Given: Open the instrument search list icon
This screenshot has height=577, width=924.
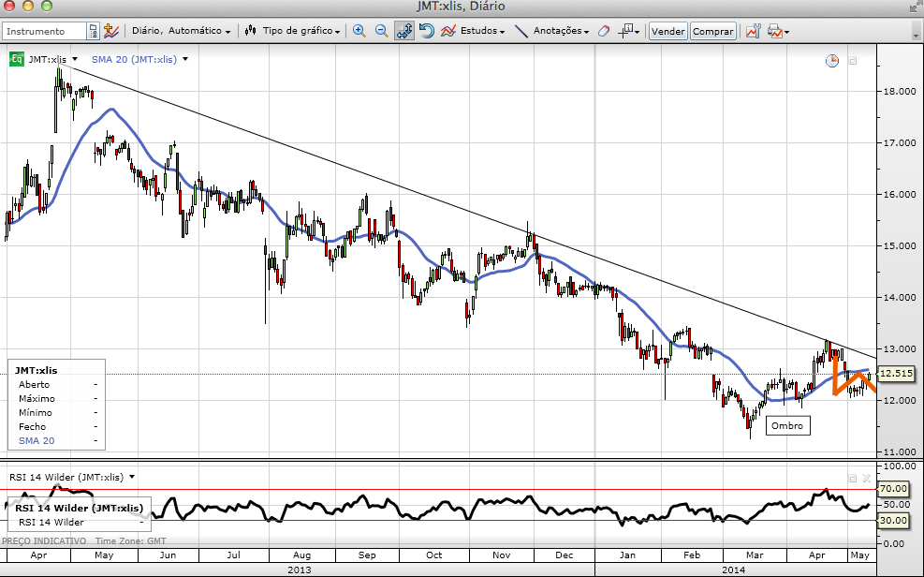Looking at the screenshot, I should [x=93, y=31].
